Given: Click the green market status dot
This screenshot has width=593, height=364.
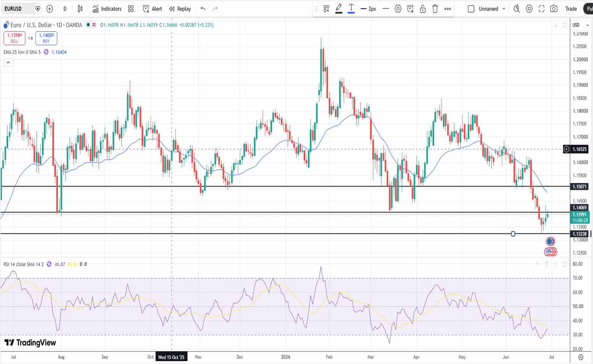Looking at the screenshot, I should coord(88,25).
